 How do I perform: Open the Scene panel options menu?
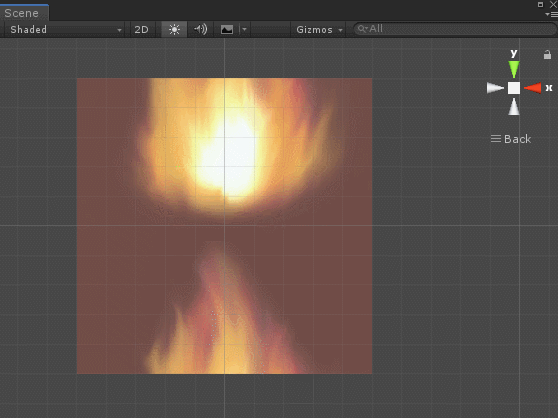pyautogui.click(x=551, y=14)
